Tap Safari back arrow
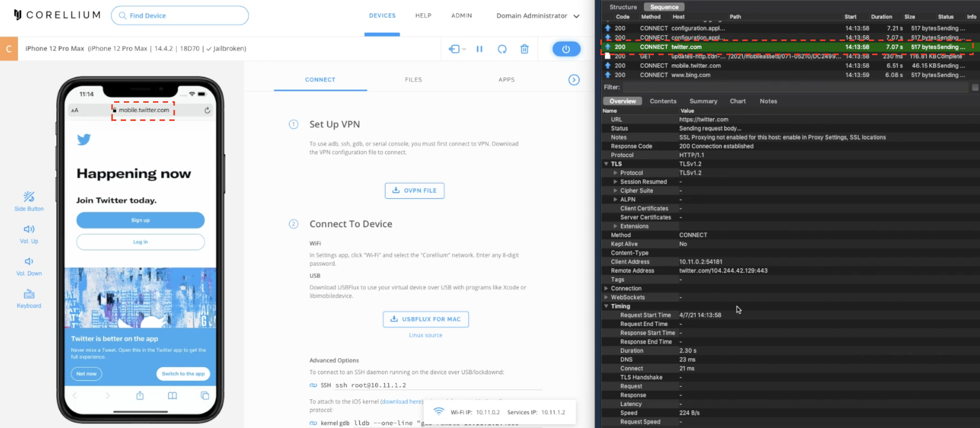 75,396
